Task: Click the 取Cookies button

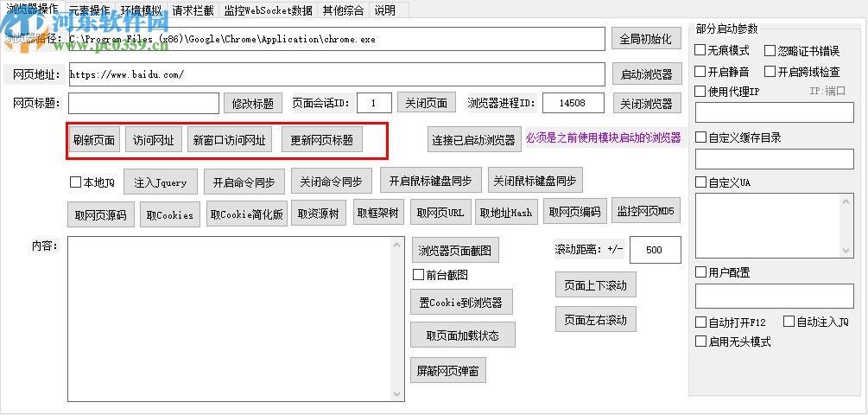Action: 170,214
